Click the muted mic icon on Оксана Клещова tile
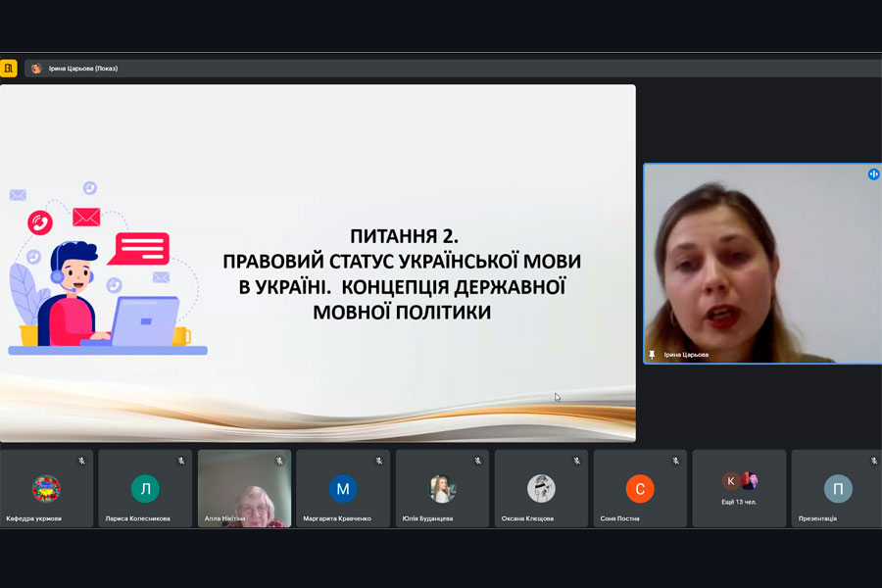This screenshot has height=588, width=882. [x=577, y=461]
